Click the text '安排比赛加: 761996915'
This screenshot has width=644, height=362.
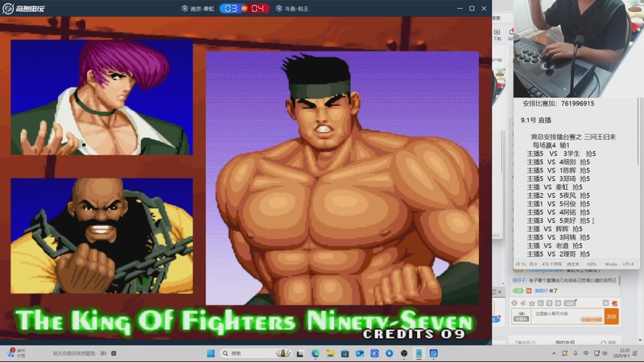(558, 104)
